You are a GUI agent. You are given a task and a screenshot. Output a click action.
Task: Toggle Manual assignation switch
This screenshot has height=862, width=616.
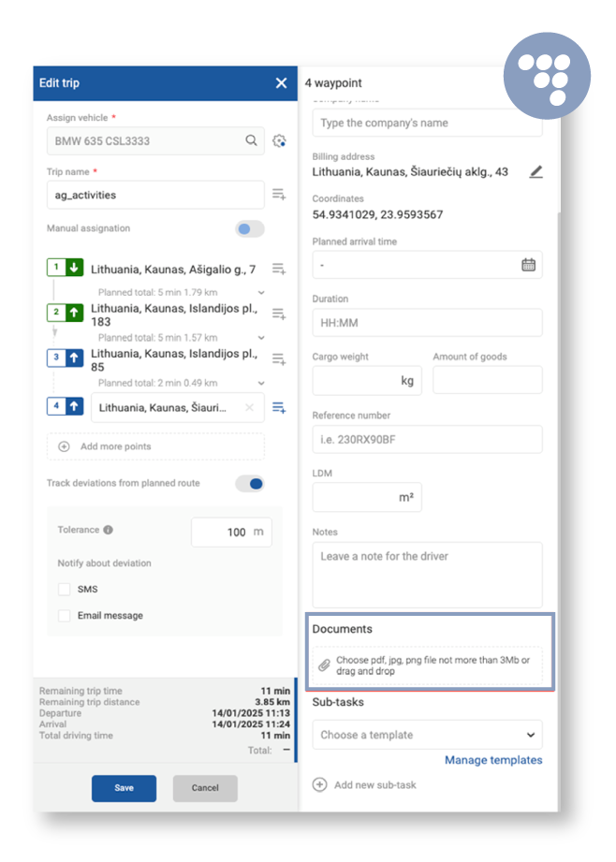pos(250,228)
